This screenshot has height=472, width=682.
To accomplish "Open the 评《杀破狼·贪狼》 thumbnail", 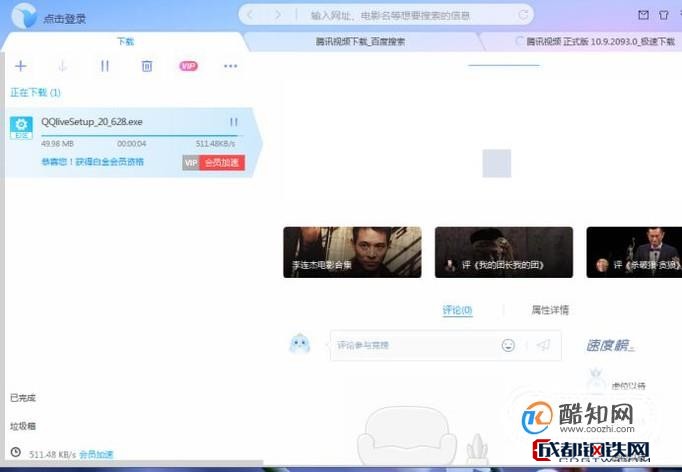I will pos(634,252).
